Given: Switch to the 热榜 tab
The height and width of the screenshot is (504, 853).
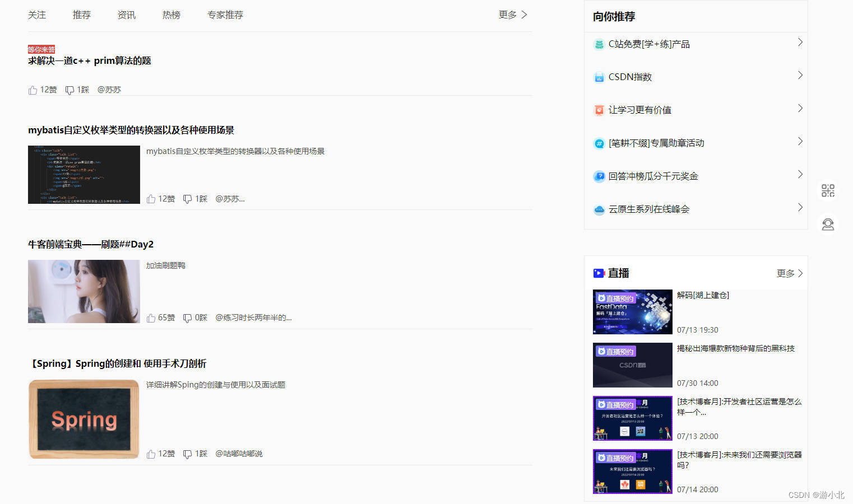Looking at the screenshot, I should click(x=171, y=15).
